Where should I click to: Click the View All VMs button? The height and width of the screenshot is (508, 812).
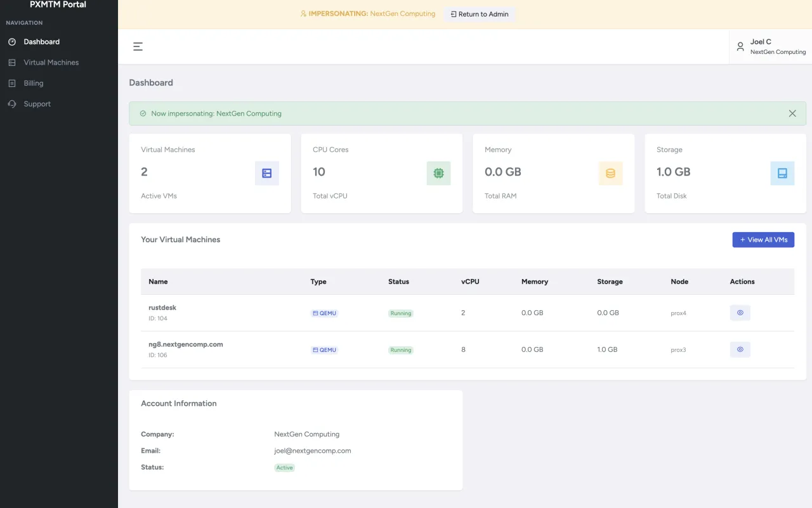pyautogui.click(x=763, y=240)
